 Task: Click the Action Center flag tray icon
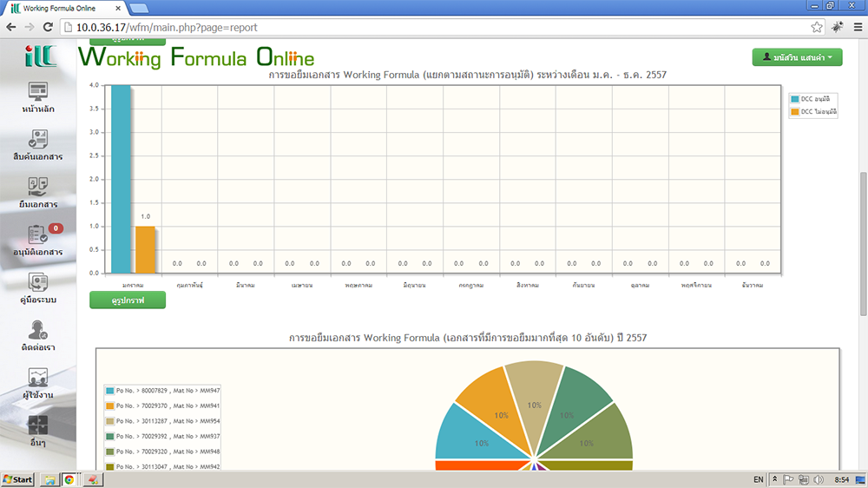788,479
